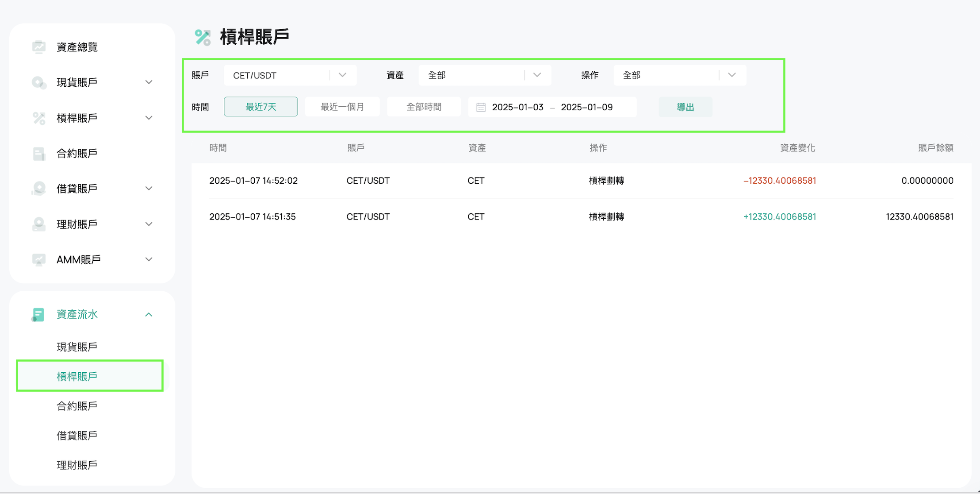
Task: Select 合約賬戶 under 資產流水
Action: pyautogui.click(x=77, y=406)
